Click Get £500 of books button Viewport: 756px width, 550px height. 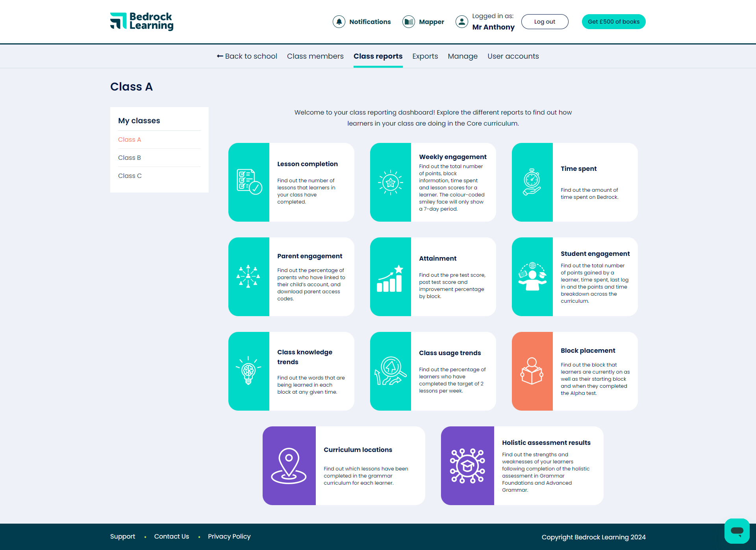click(x=613, y=22)
